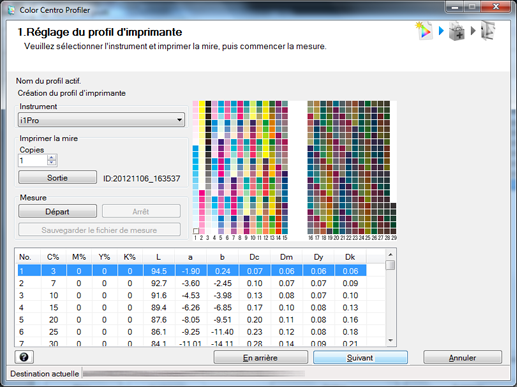Click the Dy column header
The height and width of the screenshot is (387, 517).
[x=319, y=257]
